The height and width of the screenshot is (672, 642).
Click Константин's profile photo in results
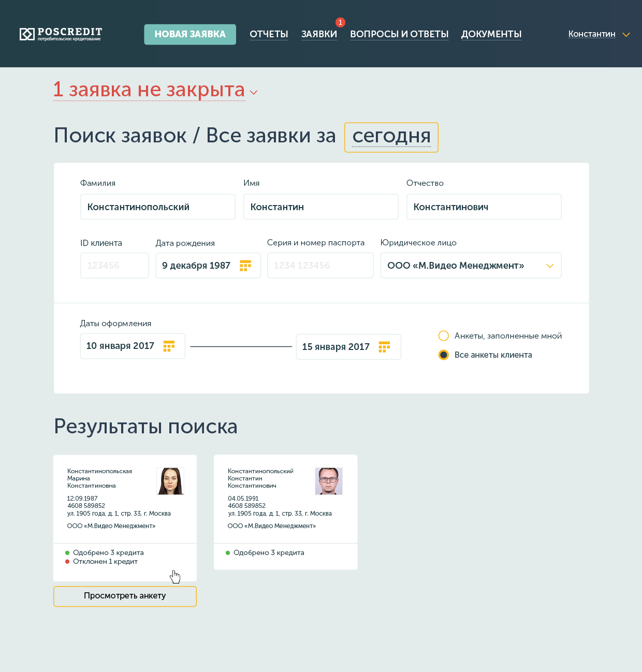pyautogui.click(x=329, y=481)
